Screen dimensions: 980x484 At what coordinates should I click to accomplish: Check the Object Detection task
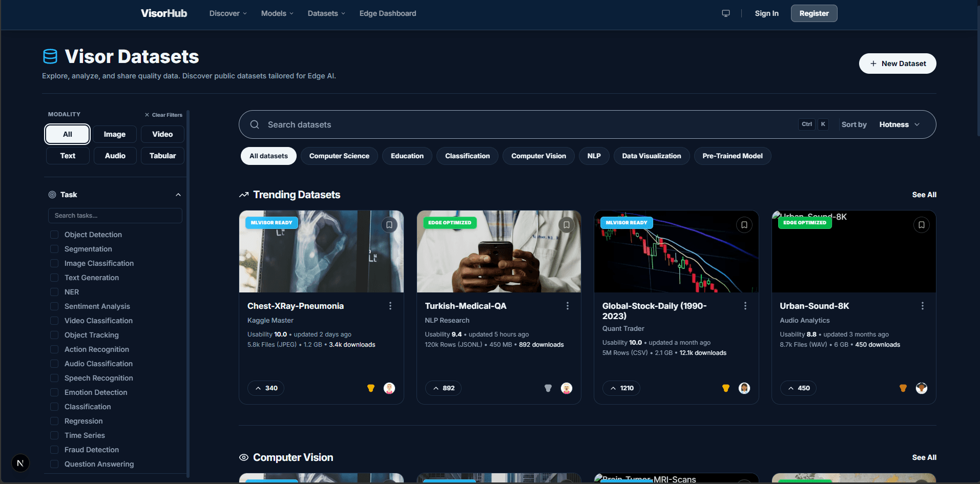pos(54,235)
